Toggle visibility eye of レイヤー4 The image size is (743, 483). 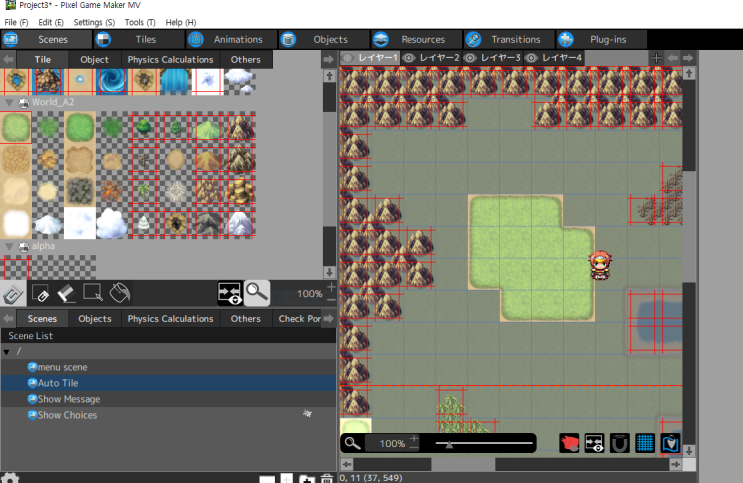coord(531,58)
